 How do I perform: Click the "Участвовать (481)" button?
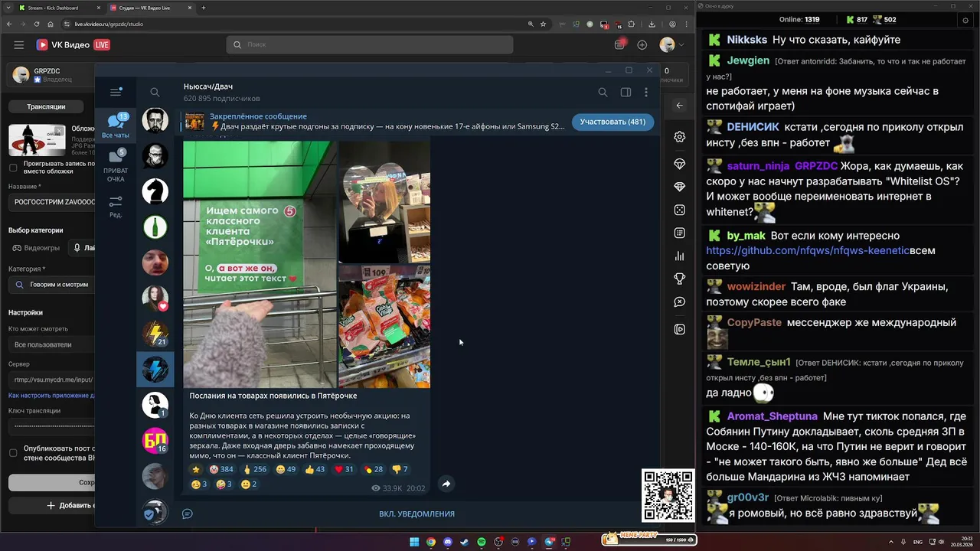pyautogui.click(x=612, y=122)
